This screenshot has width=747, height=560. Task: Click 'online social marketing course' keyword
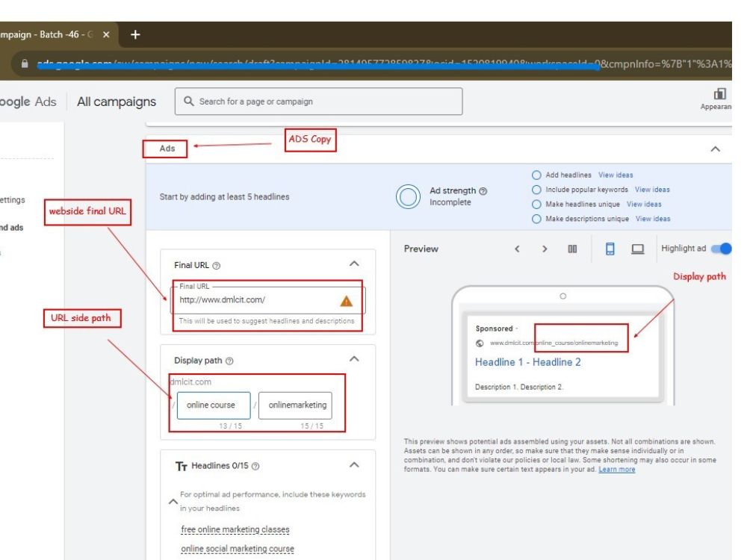pos(238,549)
